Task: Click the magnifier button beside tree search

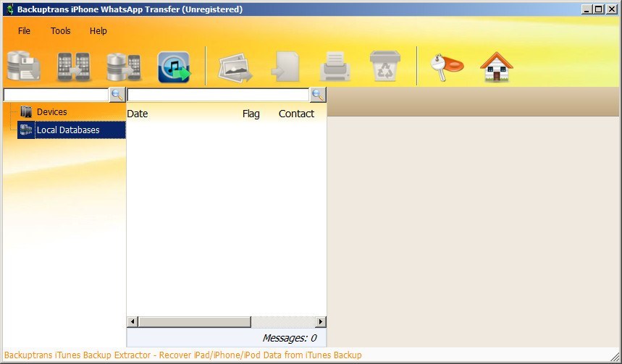Action: click(117, 95)
